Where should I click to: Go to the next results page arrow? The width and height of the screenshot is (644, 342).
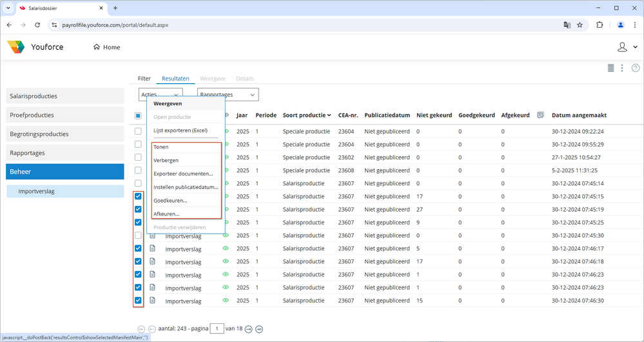248,329
